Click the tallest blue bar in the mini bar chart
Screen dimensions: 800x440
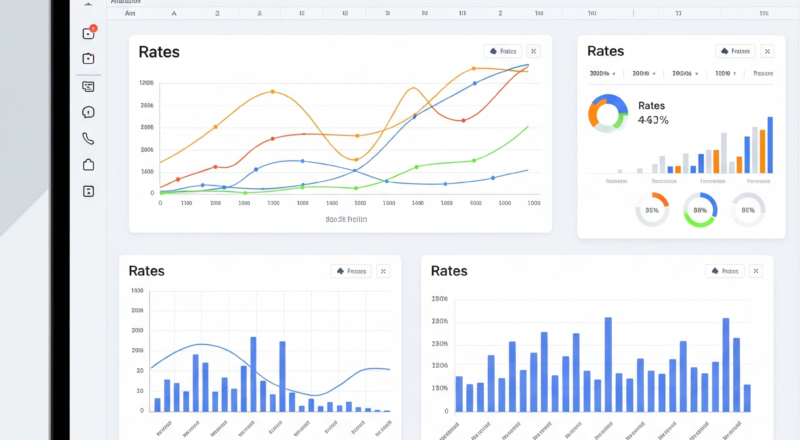point(770,145)
